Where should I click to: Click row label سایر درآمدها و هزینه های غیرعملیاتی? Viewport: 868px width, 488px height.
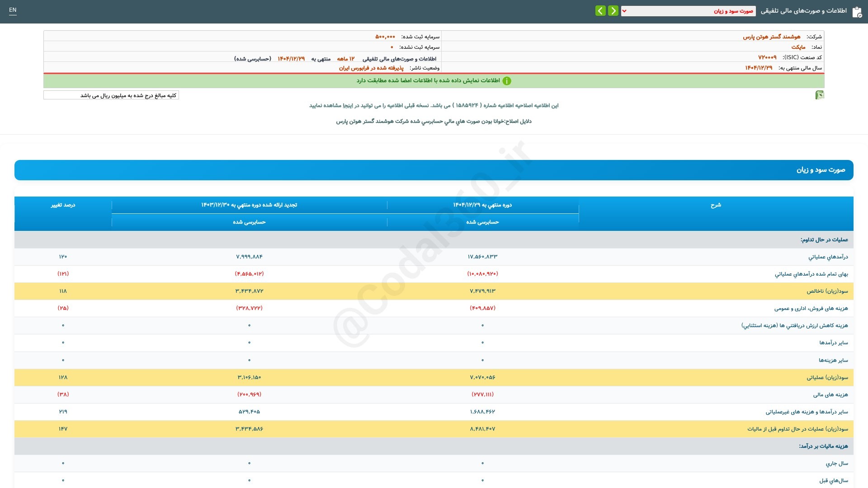click(x=807, y=412)
